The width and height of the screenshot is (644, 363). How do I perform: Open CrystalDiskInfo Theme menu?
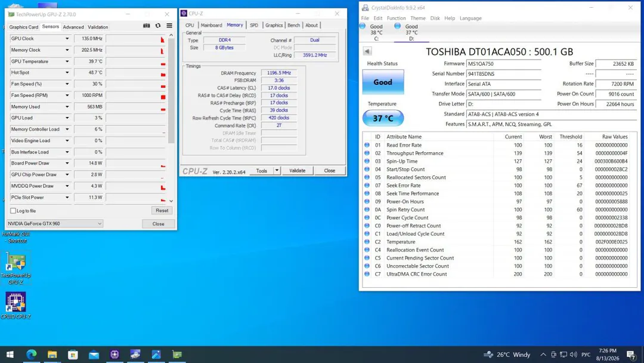point(417,18)
